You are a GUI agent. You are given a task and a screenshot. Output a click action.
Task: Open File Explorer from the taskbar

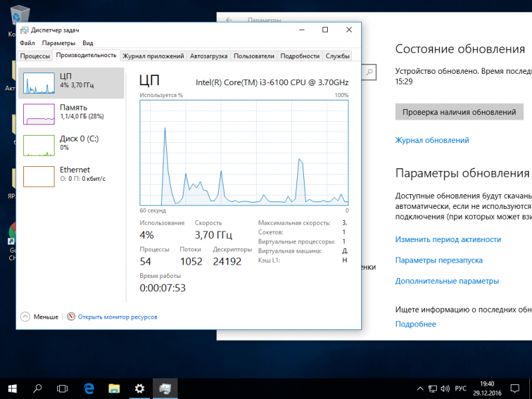[x=114, y=388]
